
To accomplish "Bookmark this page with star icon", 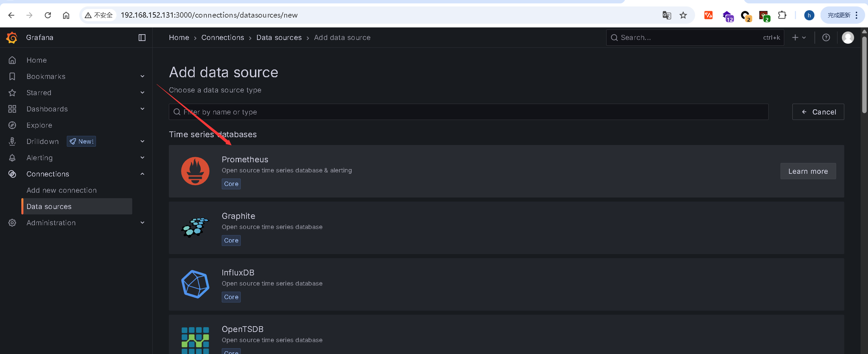I will 683,15.
